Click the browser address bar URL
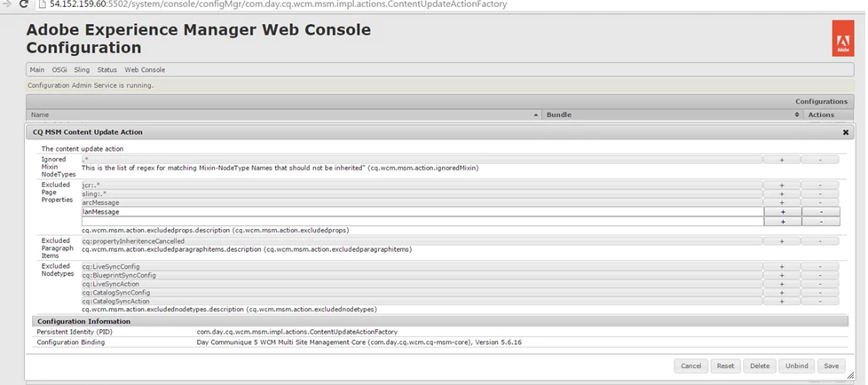Image resolution: width=868 pixels, height=385 pixels. (x=278, y=4)
